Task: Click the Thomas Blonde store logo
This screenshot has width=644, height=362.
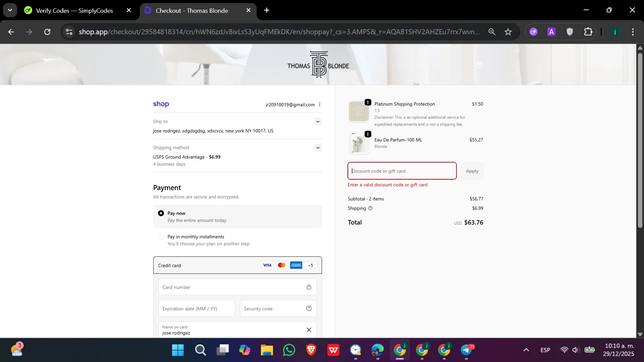Action: click(x=318, y=65)
